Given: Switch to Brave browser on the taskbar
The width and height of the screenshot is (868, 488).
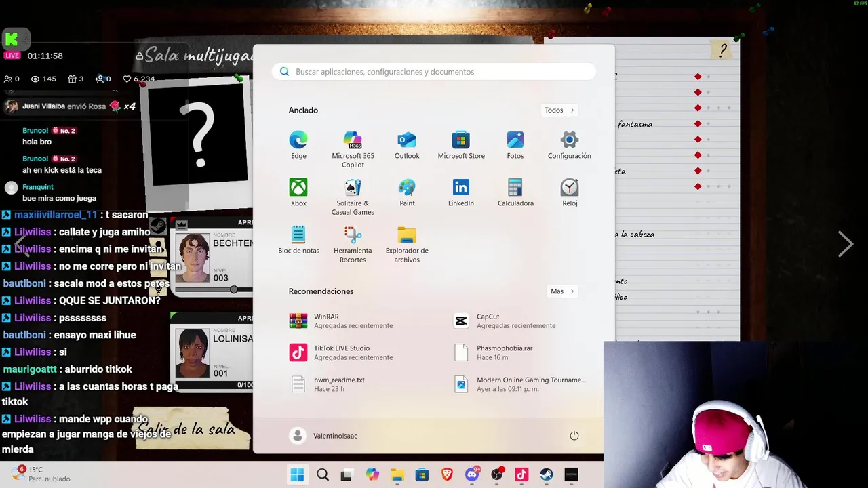Looking at the screenshot, I should tap(447, 474).
